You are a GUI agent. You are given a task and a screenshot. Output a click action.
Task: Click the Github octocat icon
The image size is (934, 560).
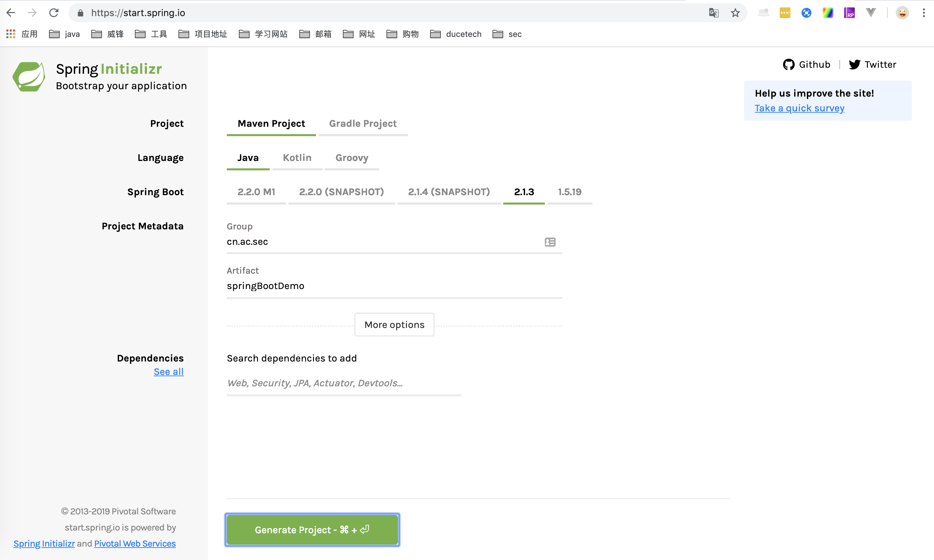pyautogui.click(x=788, y=64)
